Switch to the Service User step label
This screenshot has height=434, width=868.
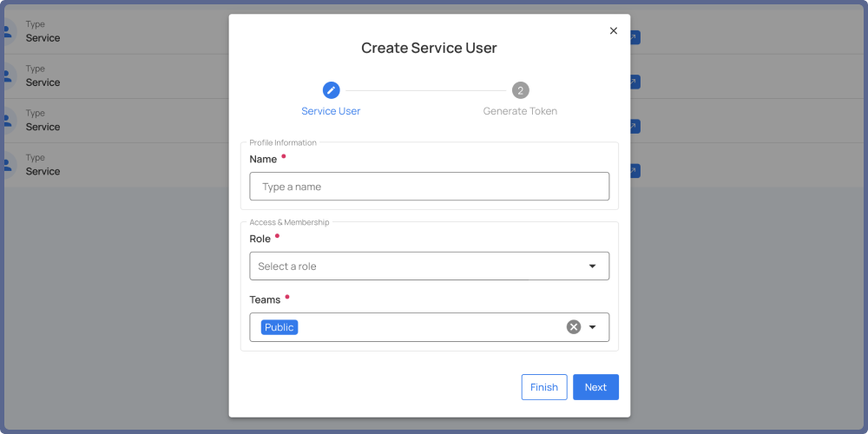(331, 111)
